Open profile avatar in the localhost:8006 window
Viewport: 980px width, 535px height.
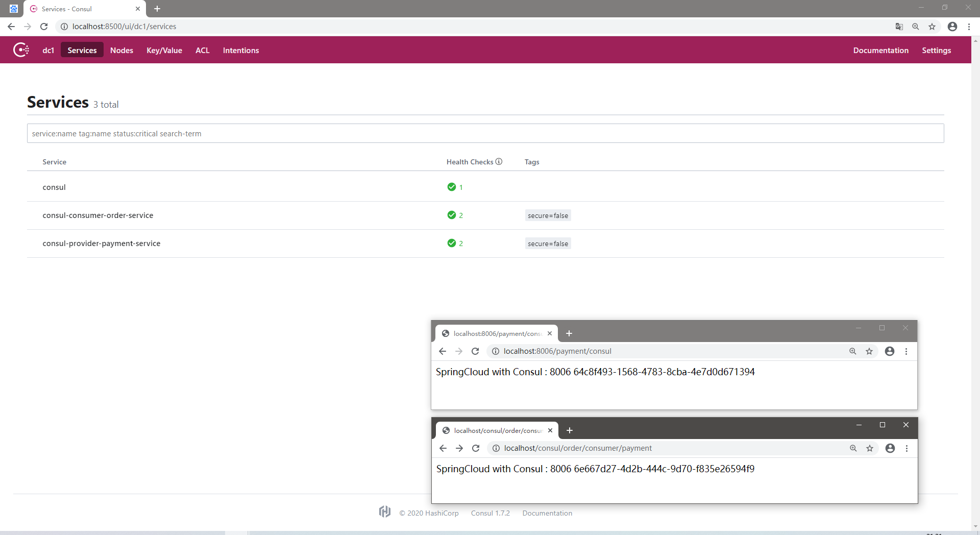click(x=890, y=351)
